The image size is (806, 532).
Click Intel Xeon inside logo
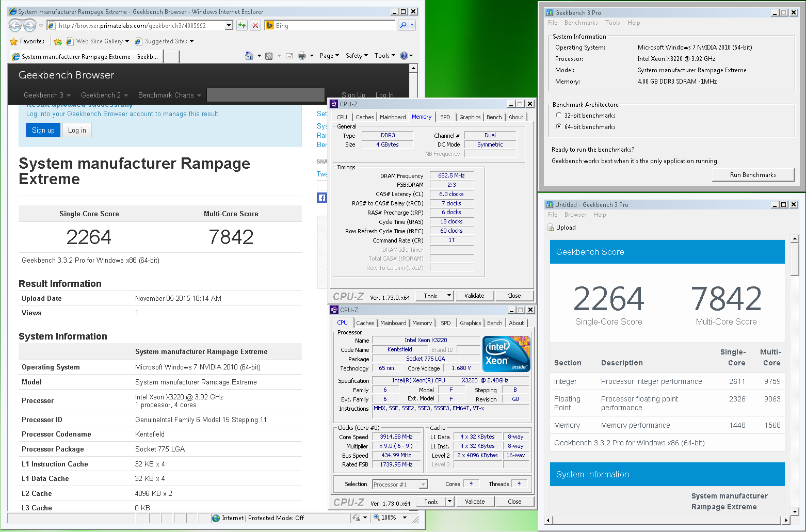point(506,354)
